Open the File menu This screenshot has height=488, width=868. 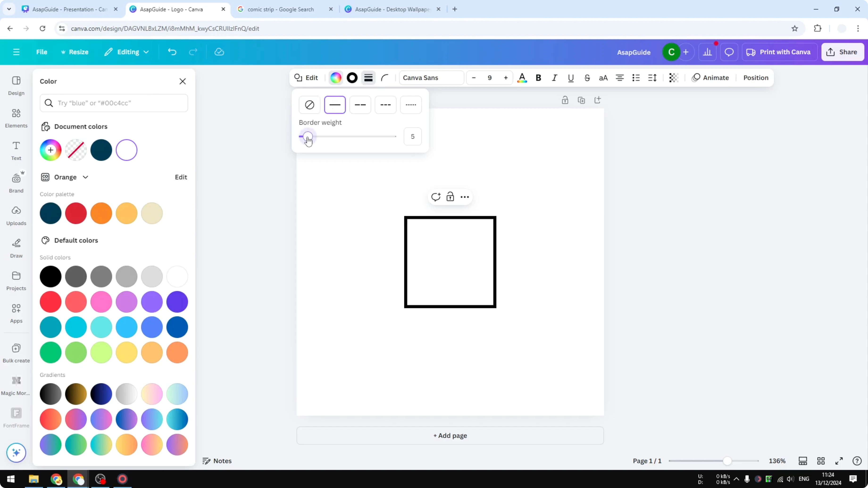pos(42,52)
